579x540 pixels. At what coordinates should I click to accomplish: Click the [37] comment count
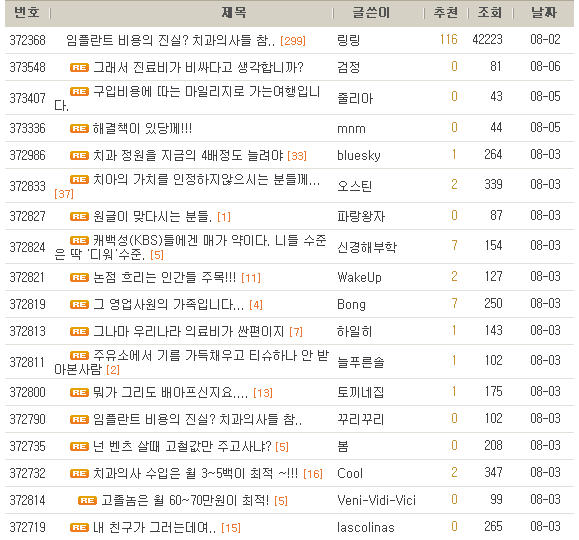pos(64,194)
